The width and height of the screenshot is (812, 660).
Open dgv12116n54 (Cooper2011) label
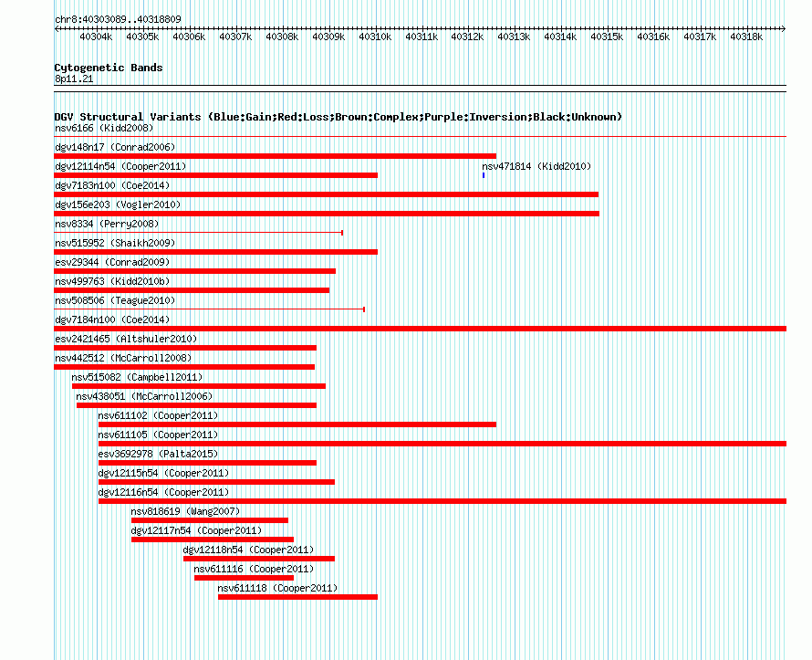[x=163, y=492]
